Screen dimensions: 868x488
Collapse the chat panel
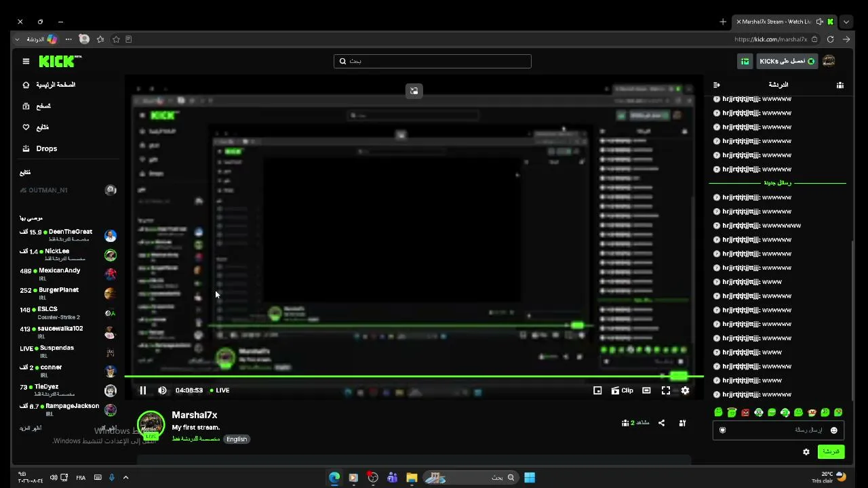coord(717,85)
